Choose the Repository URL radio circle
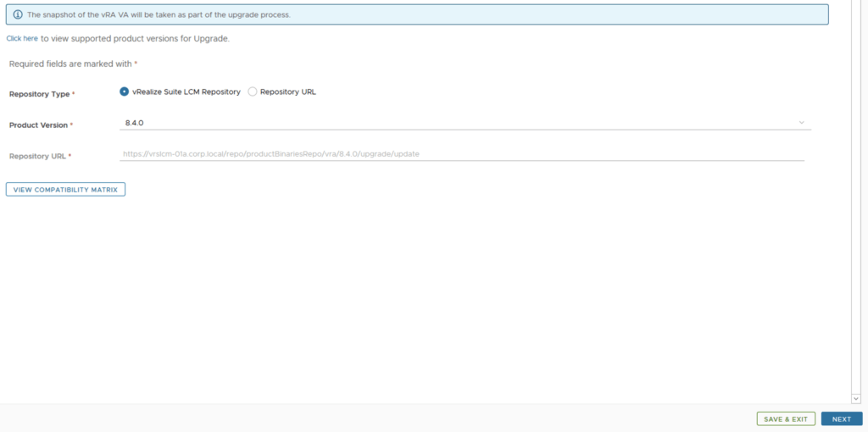 pyautogui.click(x=253, y=91)
